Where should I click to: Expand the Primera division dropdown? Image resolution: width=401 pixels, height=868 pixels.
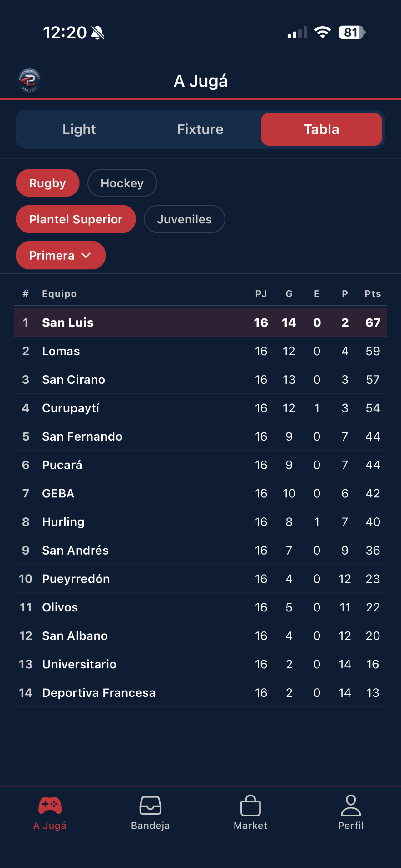tap(61, 255)
